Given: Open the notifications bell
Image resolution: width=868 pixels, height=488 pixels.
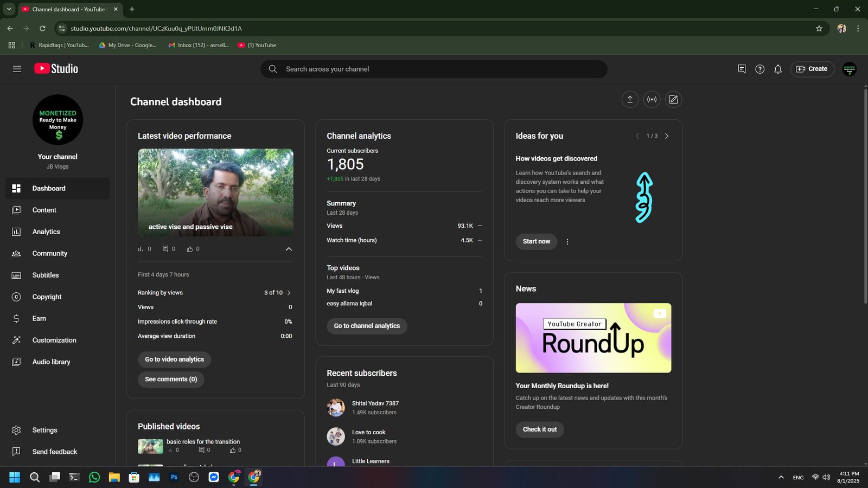Looking at the screenshot, I should [x=778, y=69].
